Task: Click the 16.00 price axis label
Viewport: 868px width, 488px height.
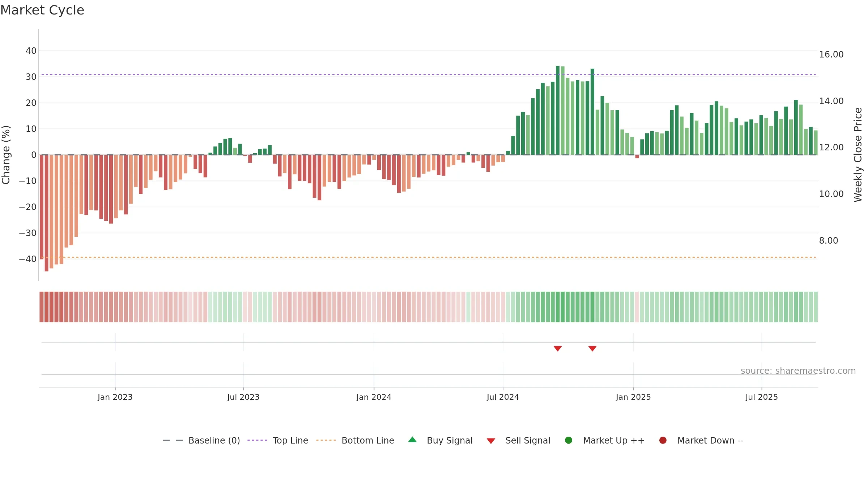Action: click(x=831, y=55)
